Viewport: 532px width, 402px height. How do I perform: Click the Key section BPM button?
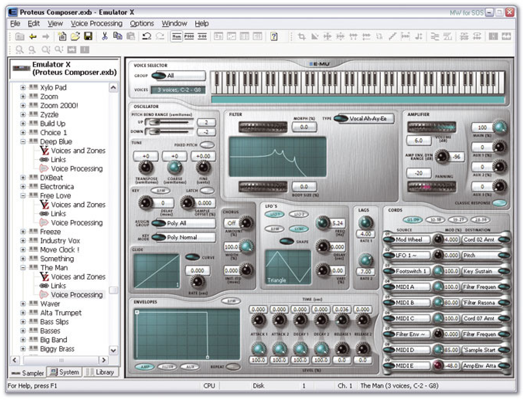tap(160, 190)
